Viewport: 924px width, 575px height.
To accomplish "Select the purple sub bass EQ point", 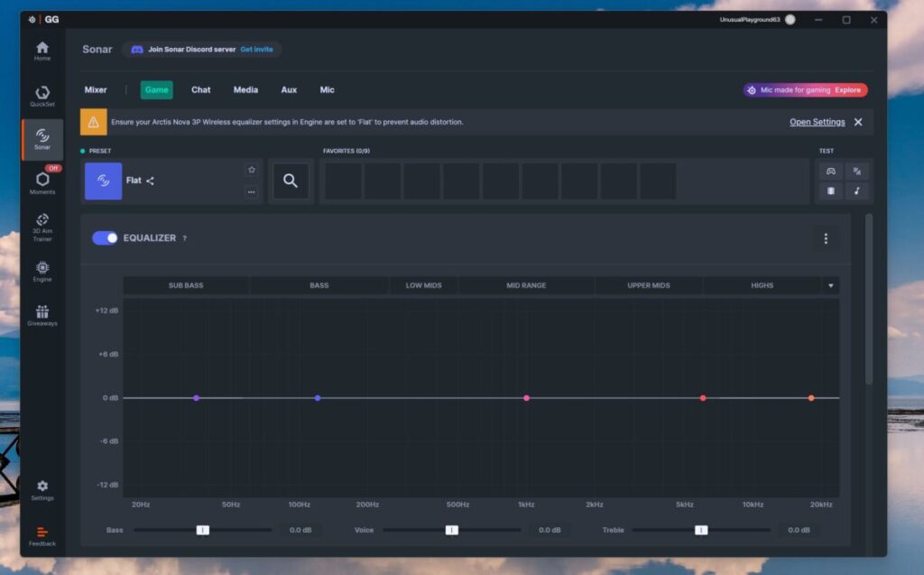I will (x=196, y=398).
